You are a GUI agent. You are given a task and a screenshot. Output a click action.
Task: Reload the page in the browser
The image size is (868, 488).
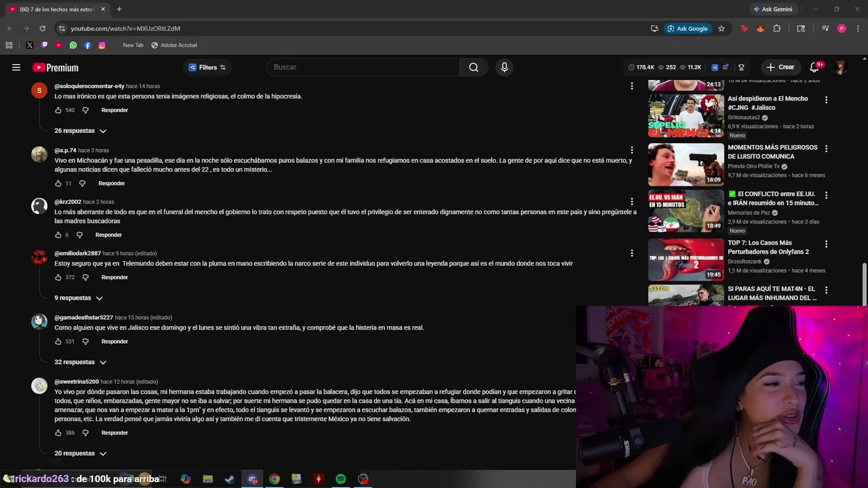[x=42, y=28]
